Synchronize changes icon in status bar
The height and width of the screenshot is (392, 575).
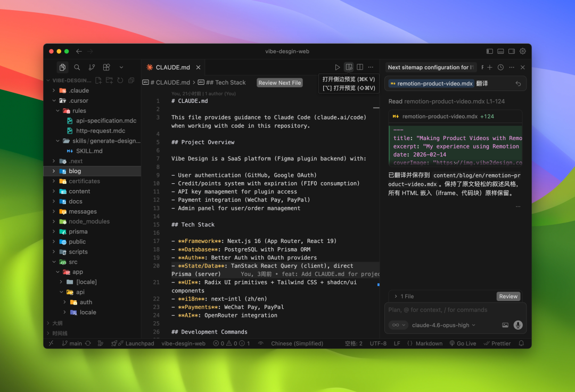click(x=88, y=344)
